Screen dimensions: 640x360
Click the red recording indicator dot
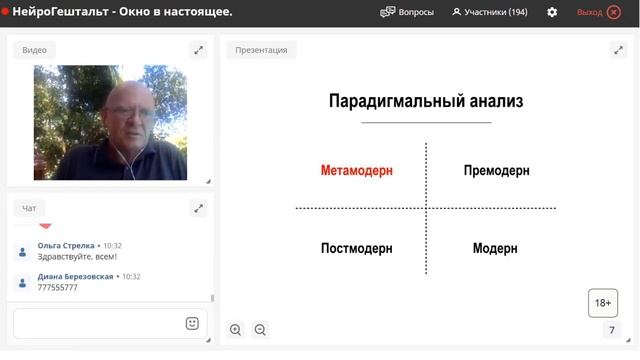[4, 11]
